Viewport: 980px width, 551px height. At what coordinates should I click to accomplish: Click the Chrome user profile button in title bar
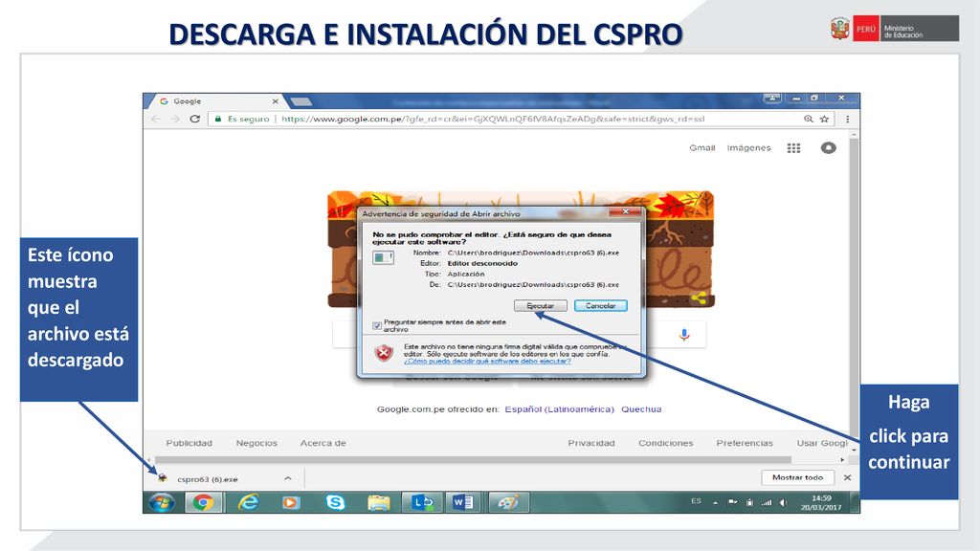pos(772,99)
